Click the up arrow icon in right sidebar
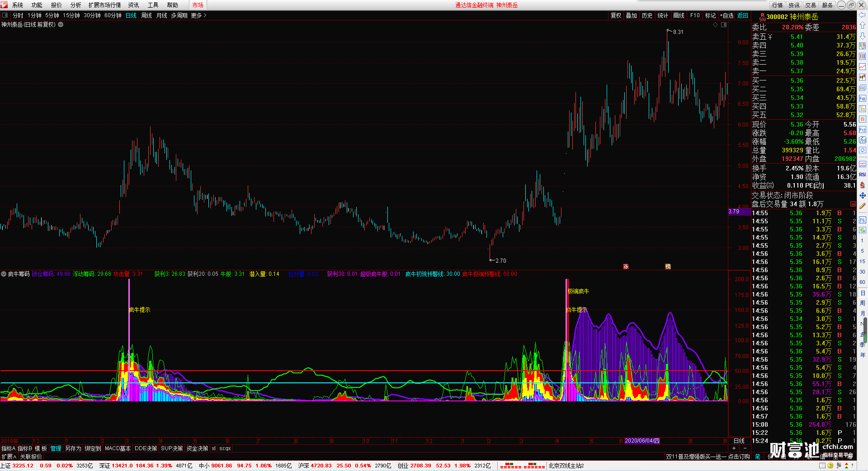The height and width of the screenshot is (471, 868). coord(863,25)
